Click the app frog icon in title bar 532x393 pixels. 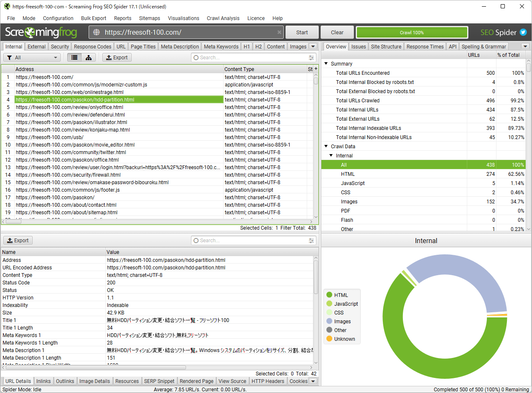pos(7,7)
